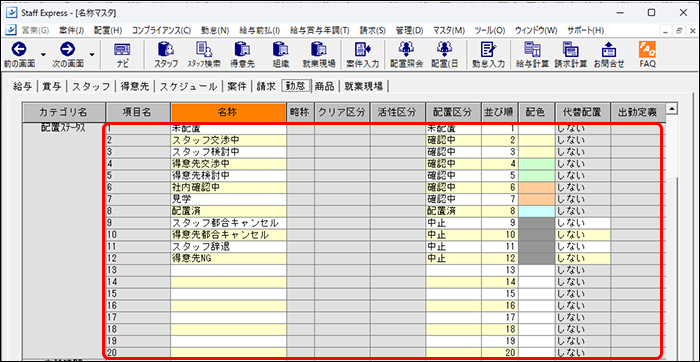Click the 並び順 column header
Image resolution: width=700 pixels, height=362 pixels.
click(500, 112)
